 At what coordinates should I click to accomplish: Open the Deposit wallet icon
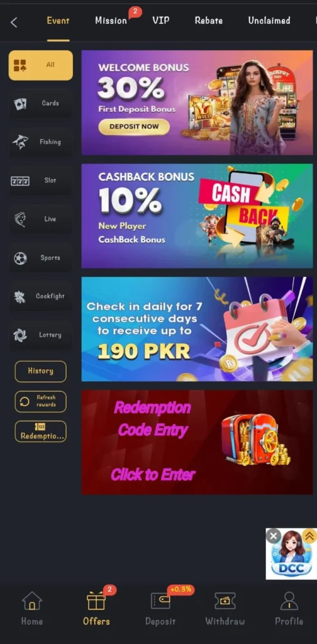coord(160,601)
